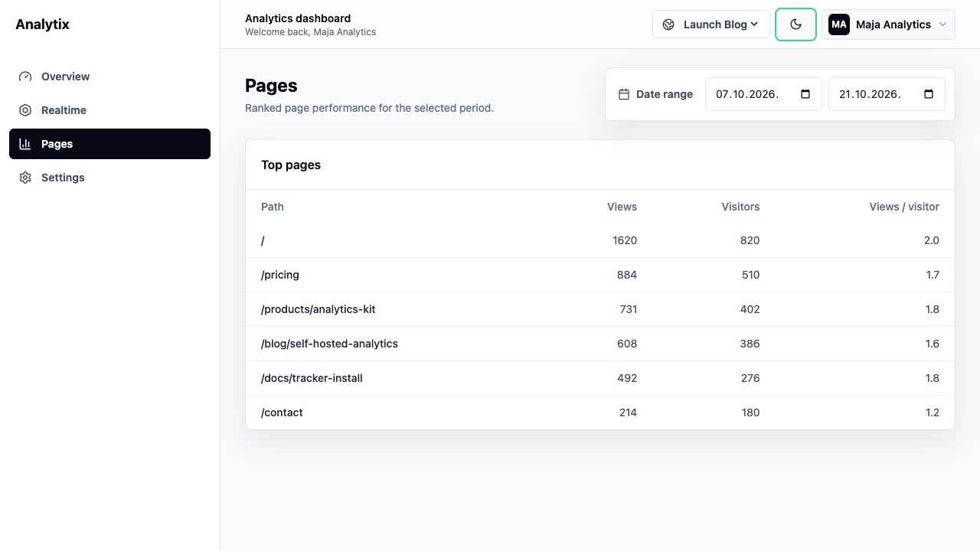Open the Launch Blog site dropdown
The width and height of the screenshot is (980, 551).
[x=711, y=24]
